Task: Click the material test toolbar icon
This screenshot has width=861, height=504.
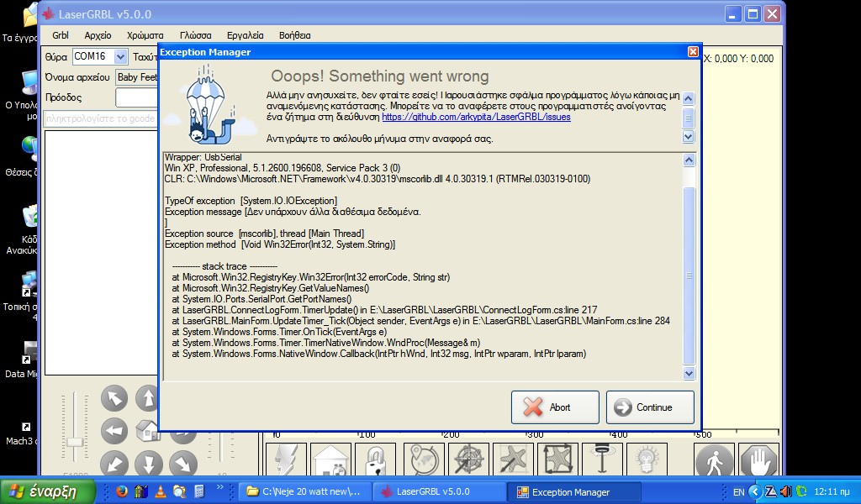Action: (x=514, y=459)
